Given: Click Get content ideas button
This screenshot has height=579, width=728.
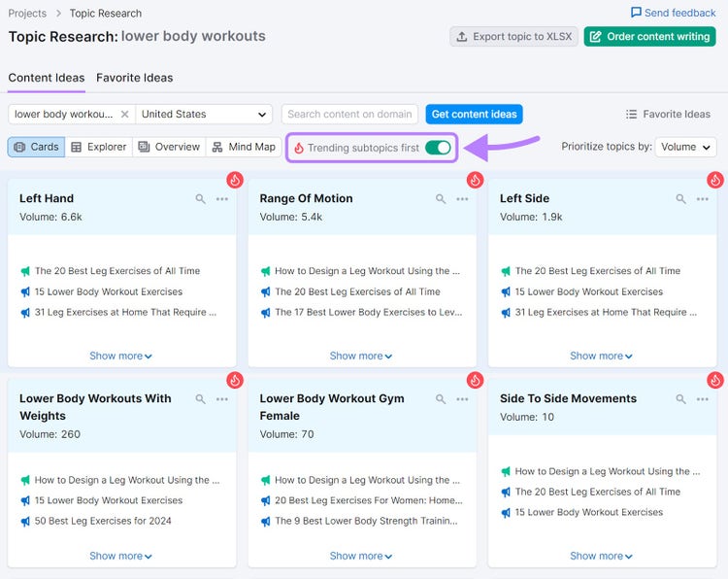Looking at the screenshot, I should (x=474, y=115).
